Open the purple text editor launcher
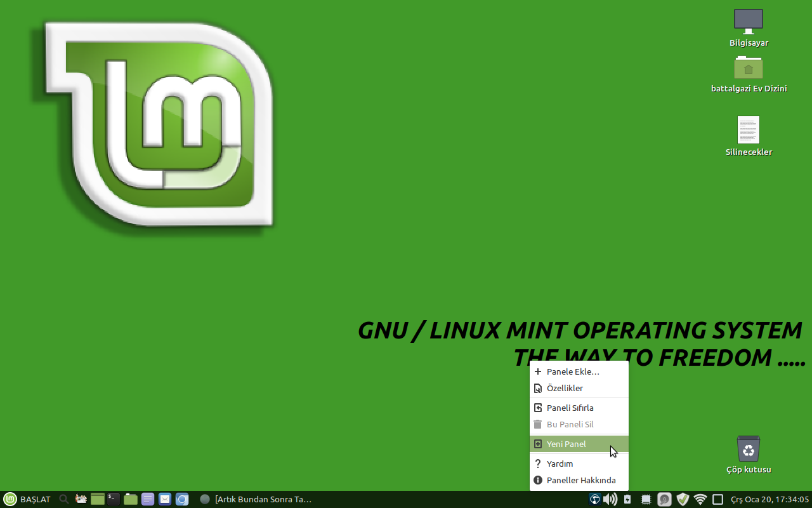Viewport: 812px width, 508px height. click(x=148, y=499)
